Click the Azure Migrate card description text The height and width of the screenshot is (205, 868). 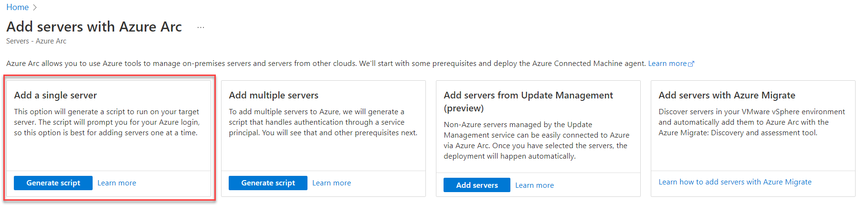click(x=752, y=122)
